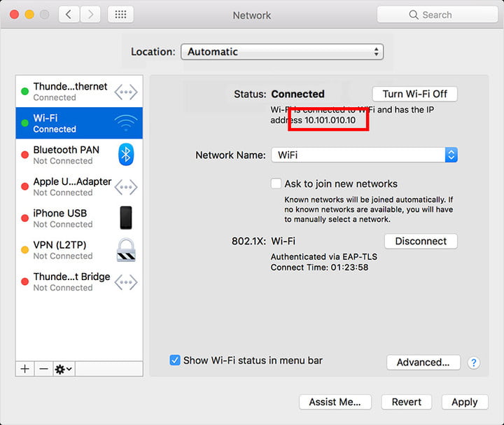Click the iPhone USB device icon
The height and width of the screenshot is (425, 504).
point(126,218)
